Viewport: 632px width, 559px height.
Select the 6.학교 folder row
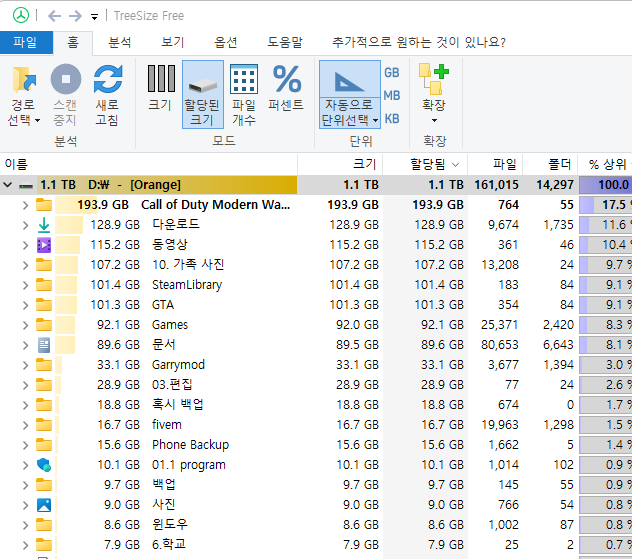tap(316, 545)
